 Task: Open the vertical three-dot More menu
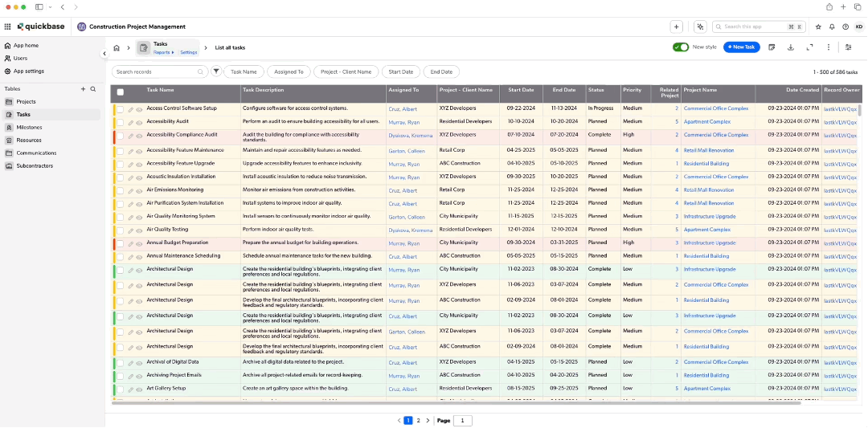tap(829, 47)
